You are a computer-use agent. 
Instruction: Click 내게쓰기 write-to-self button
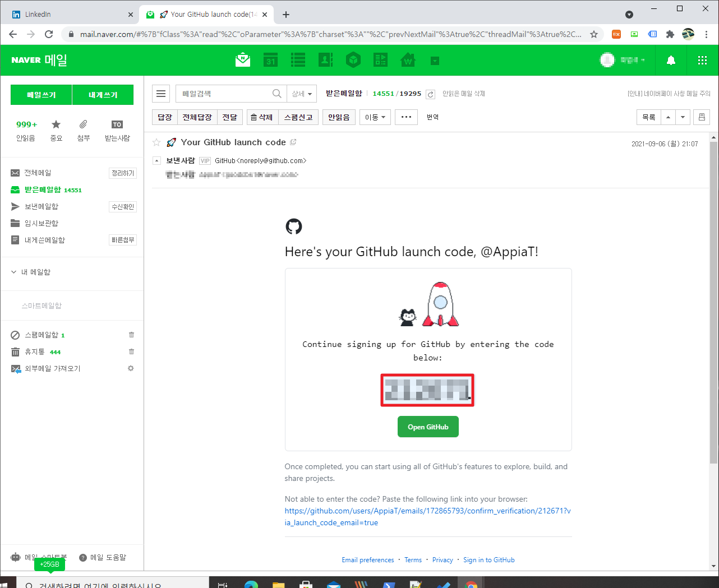point(103,95)
